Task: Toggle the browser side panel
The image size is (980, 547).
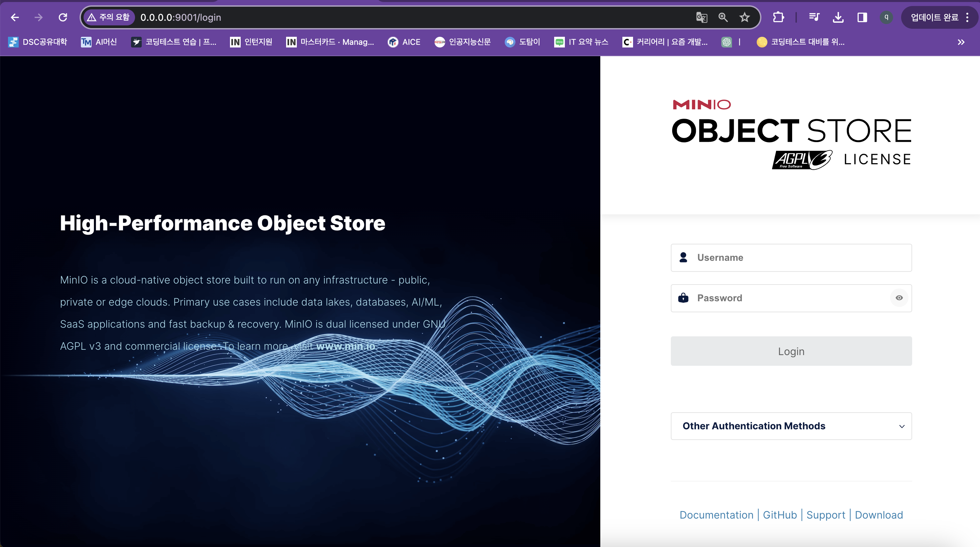Action: tap(862, 17)
